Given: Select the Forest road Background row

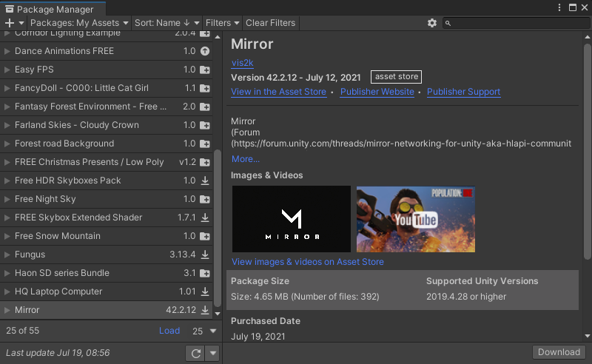Looking at the screenshot, I should coord(106,144).
